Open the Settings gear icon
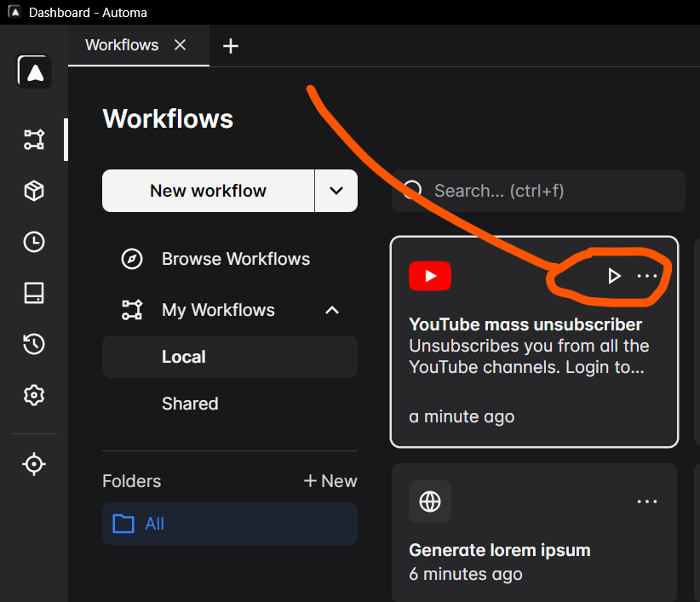The image size is (700, 602). tap(34, 395)
